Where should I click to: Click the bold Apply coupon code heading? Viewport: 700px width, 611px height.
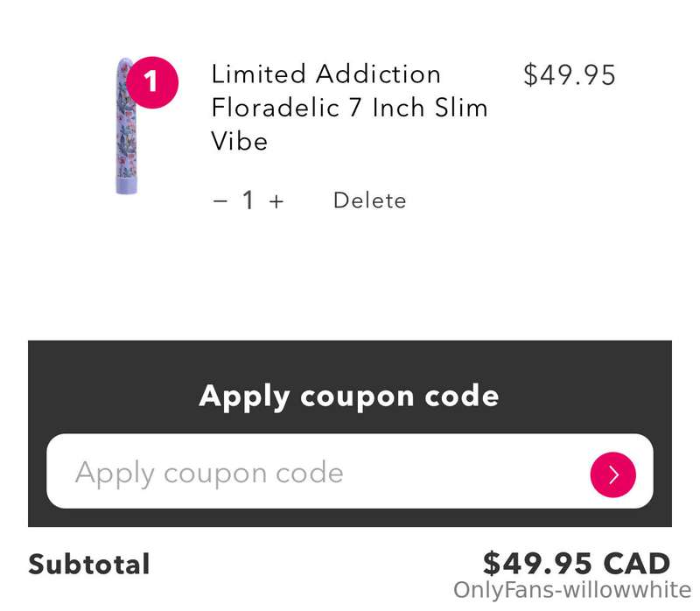pyautogui.click(x=349, y=397)
